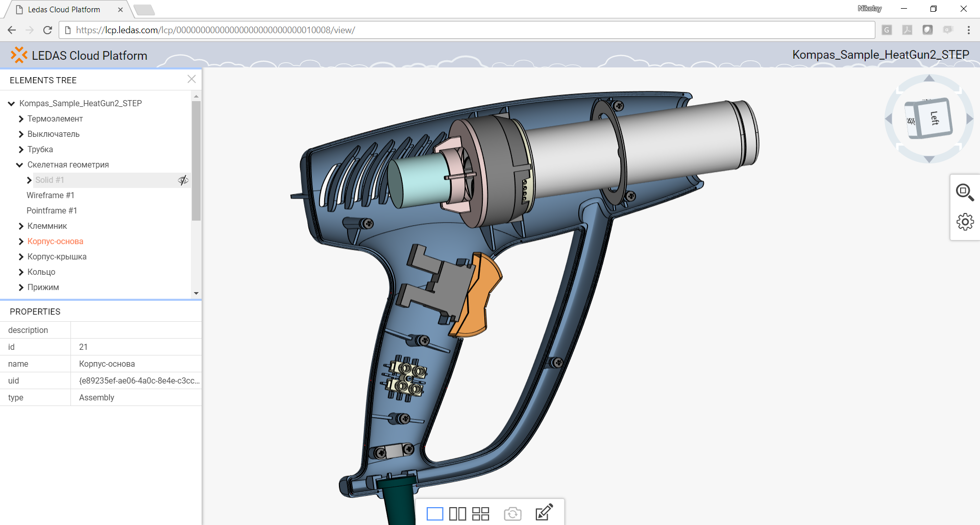The width and height of the screenshot is (980, 525).
Task: Open the Chrome three-dot menu
Action: 968,30
